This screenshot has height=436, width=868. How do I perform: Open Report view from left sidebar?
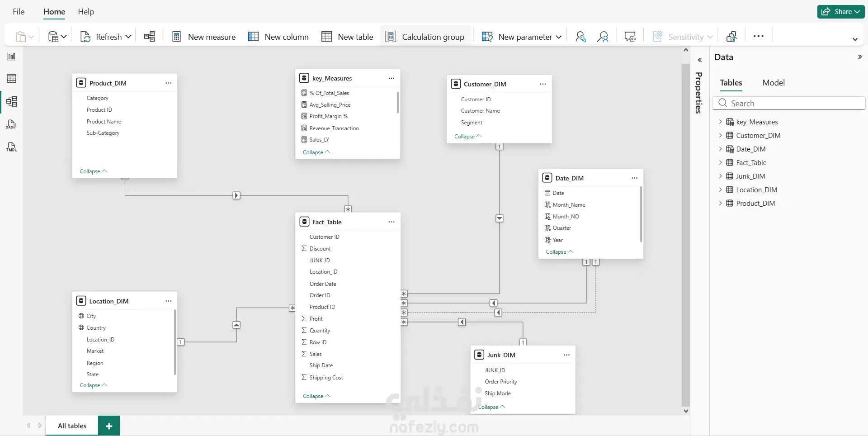point(11,57)
